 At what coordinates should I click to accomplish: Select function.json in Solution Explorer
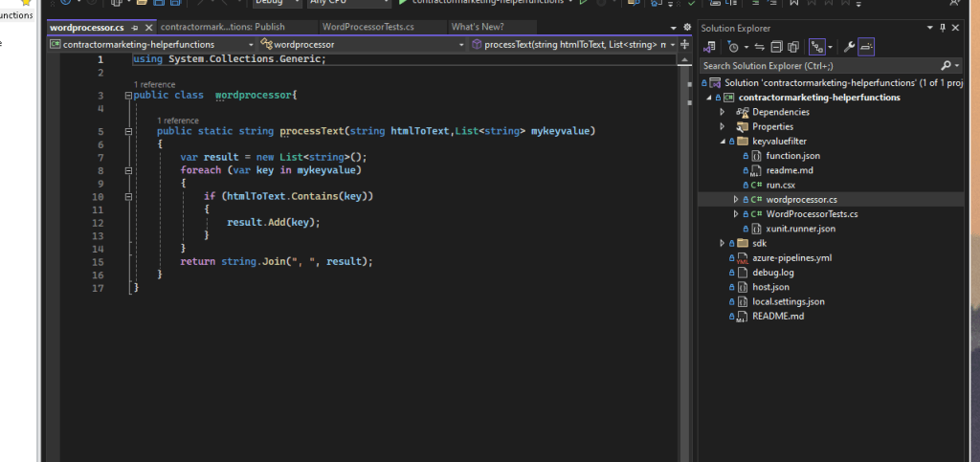(x=792, y=156)
